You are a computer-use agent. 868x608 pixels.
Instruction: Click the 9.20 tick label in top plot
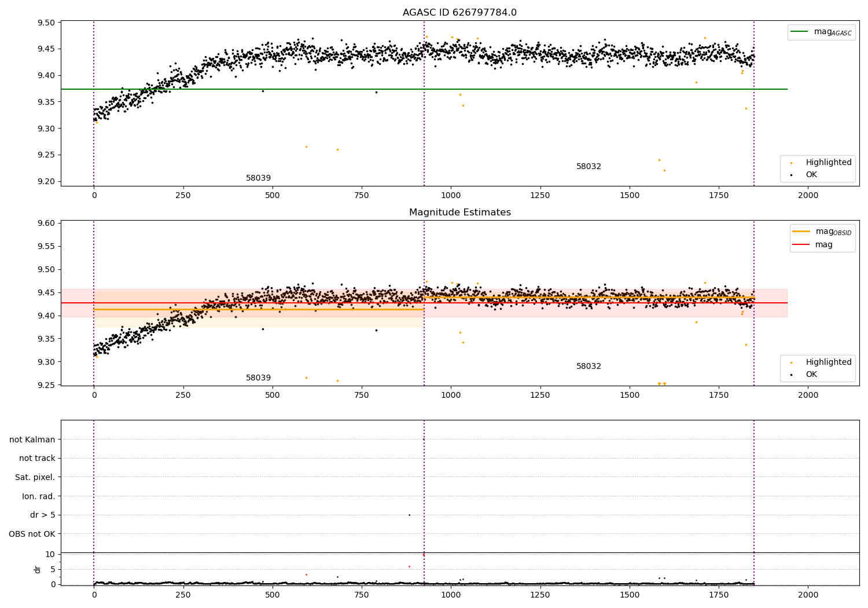point(46,181)
